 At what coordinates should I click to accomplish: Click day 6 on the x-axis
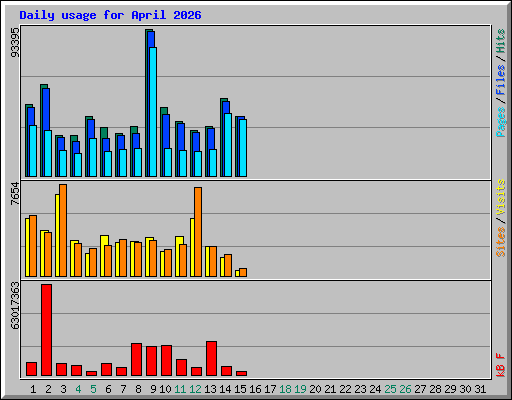108,389
